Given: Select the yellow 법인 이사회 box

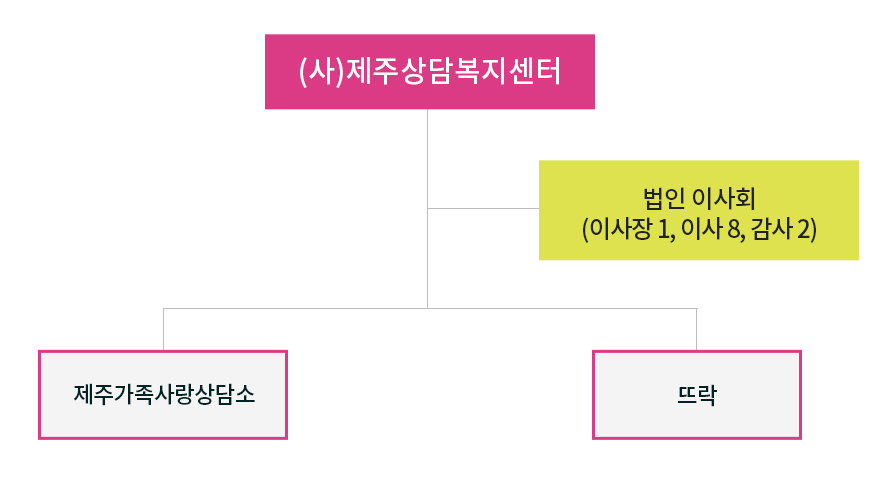Looking at the screenshot, I should (x=698, y=210).
